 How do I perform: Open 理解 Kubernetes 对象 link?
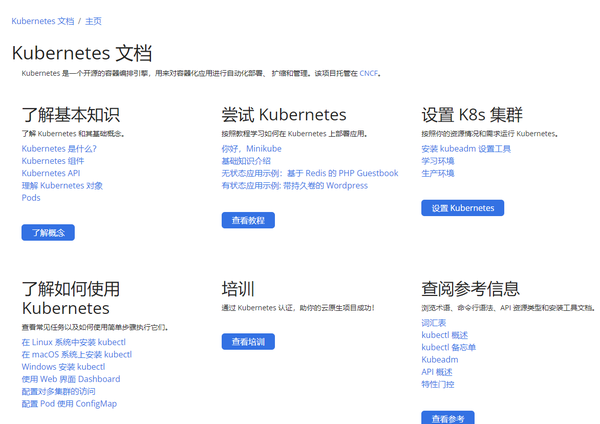(62, 185)
